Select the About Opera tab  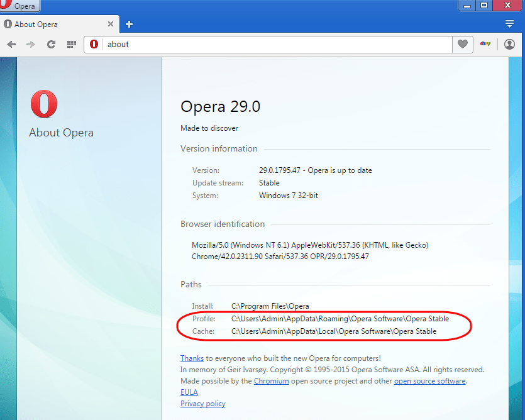click(60, 24)
